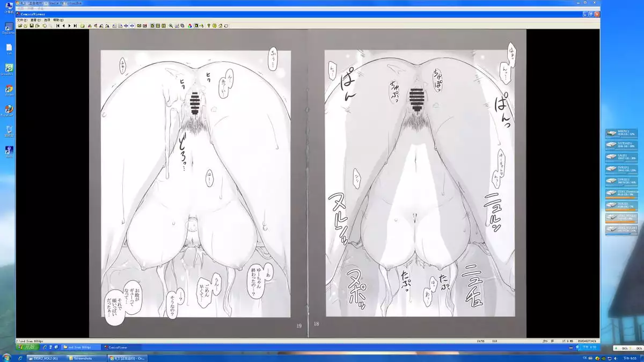Click the WIN7 (C:) drive gadget
The height and width of the screenshot is (362, 644).
[621, 133]
